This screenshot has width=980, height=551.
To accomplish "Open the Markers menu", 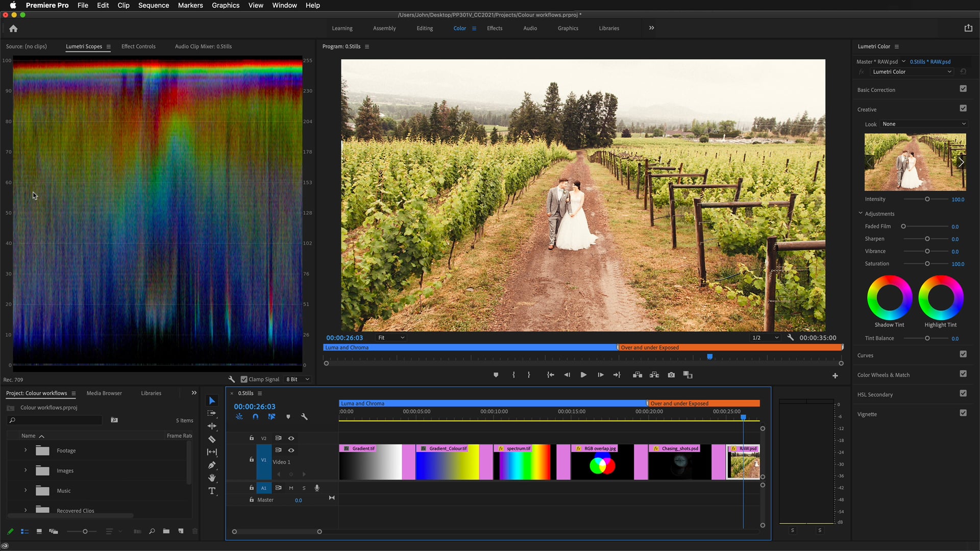I will [x=190, y=5].
